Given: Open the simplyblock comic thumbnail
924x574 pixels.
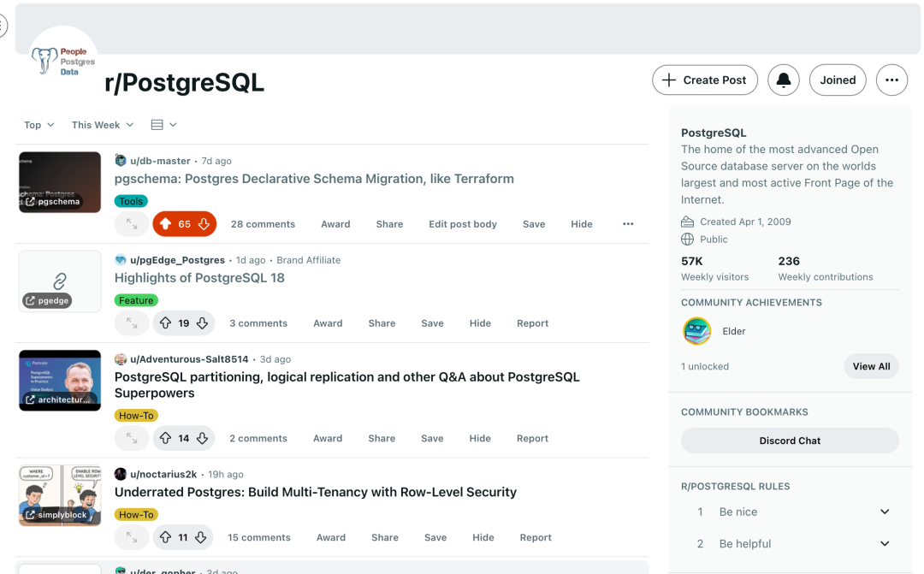Looking at the screenshot, I should [x=60, y=495].
